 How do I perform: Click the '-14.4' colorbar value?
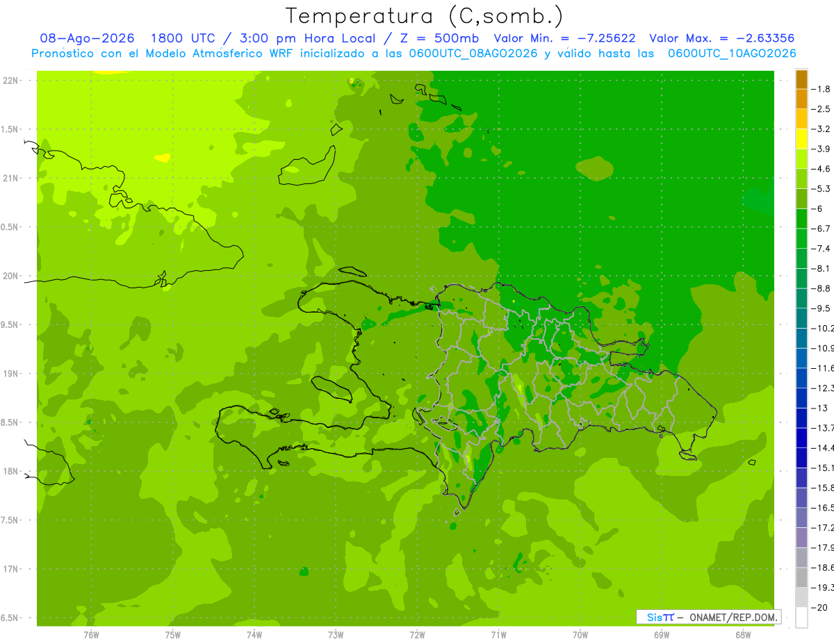823,448
